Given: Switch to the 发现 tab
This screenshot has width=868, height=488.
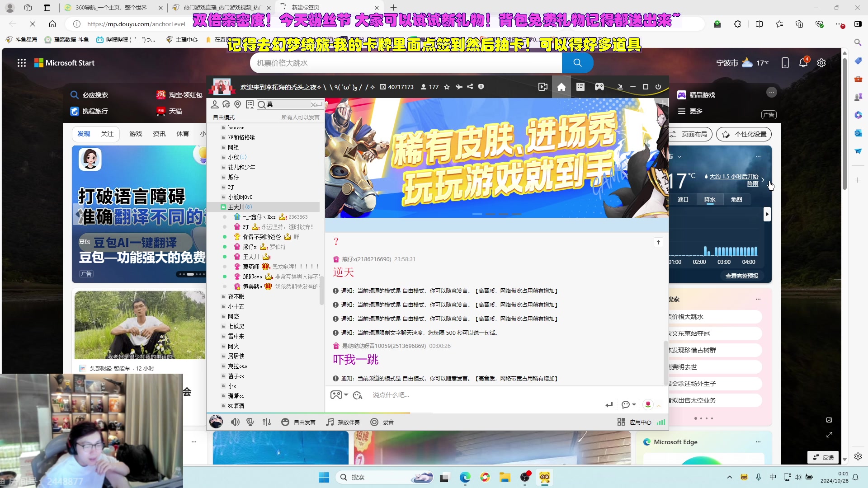Looking at the screenshot, I should pos(84,134).
